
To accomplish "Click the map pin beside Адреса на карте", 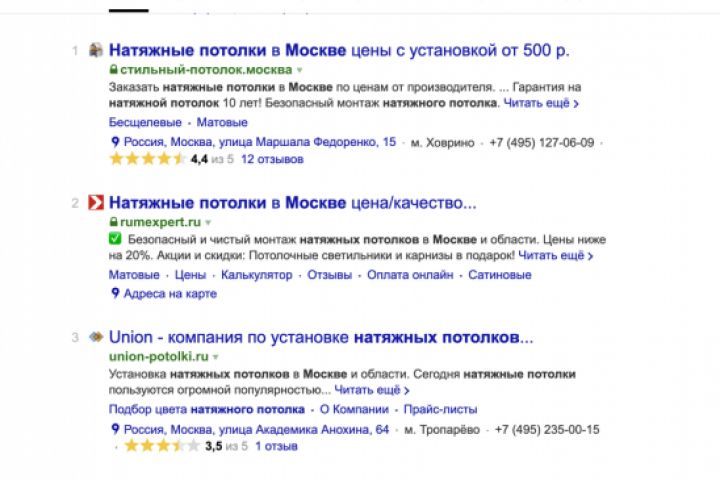I will coord(114,294).
